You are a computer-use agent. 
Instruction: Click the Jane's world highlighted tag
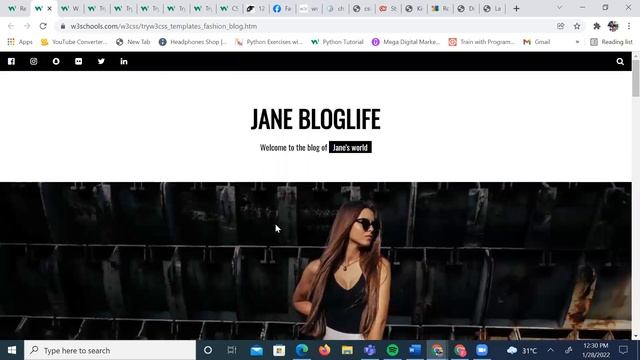(350, 147)
